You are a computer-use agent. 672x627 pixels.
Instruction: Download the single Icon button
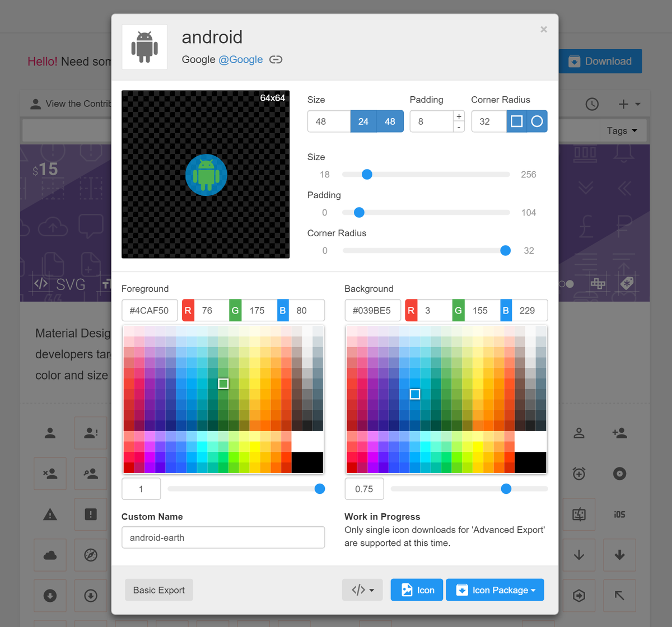pos(417,590)
